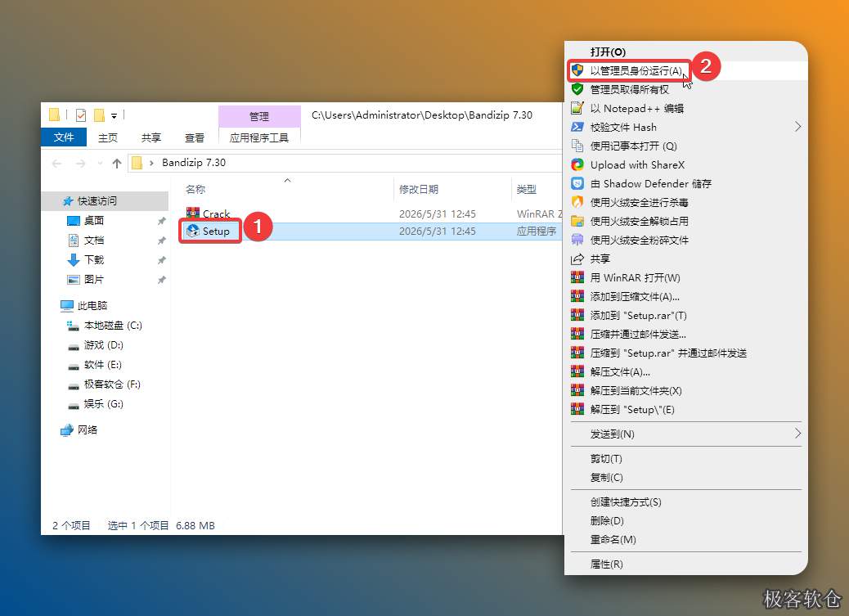Select 删除(D) in context menu
The width and height of the screenshot is (849, 616).
coord(686,520)
